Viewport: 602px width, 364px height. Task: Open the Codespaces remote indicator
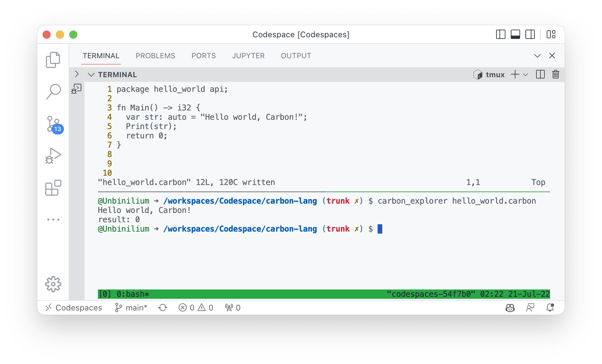74,308
